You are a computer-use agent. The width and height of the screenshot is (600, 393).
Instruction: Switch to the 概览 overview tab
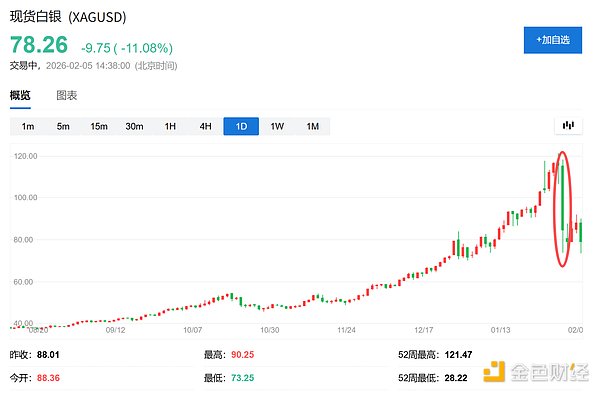[x=20, y=95]
